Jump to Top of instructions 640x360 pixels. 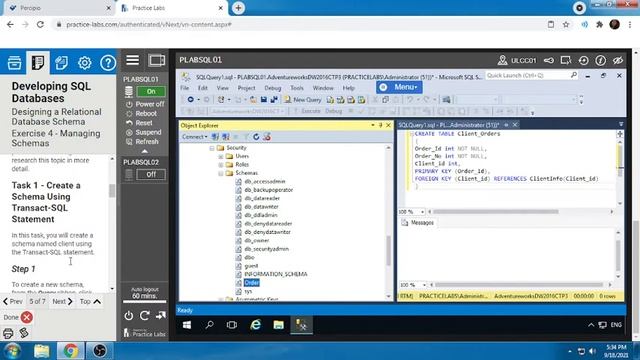pyautogui.click(x=90, y=302)
